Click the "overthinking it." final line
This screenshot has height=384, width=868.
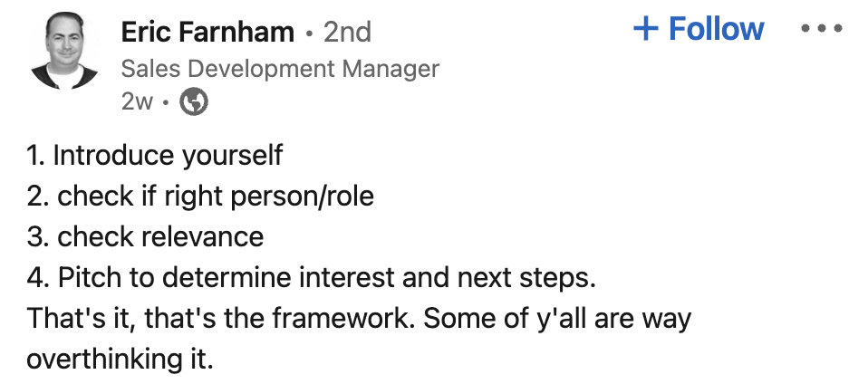pos(120,360)
